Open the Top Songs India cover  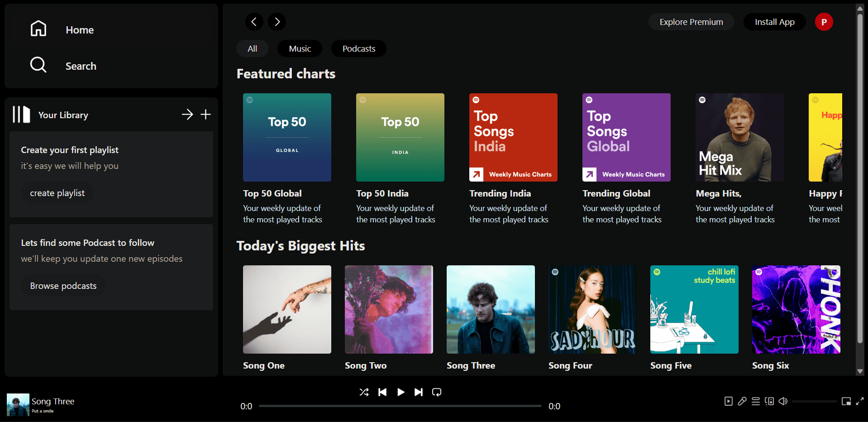coord(513,137)
